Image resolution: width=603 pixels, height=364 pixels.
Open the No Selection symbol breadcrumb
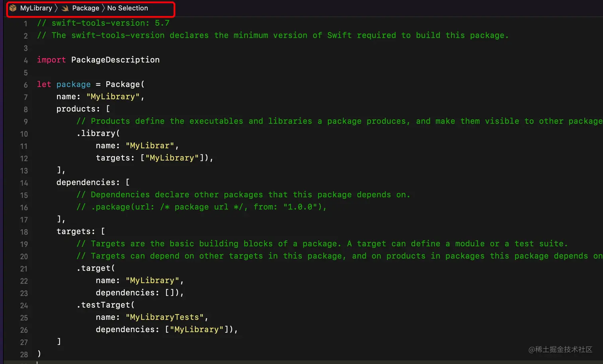tap(128, 8)
